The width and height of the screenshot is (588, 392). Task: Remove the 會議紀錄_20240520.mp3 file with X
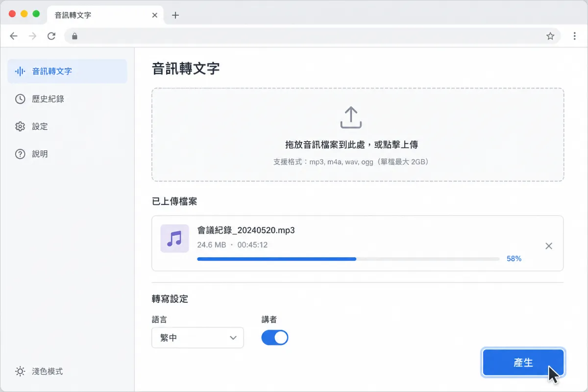pyautogui.click(x=549, y=246)
